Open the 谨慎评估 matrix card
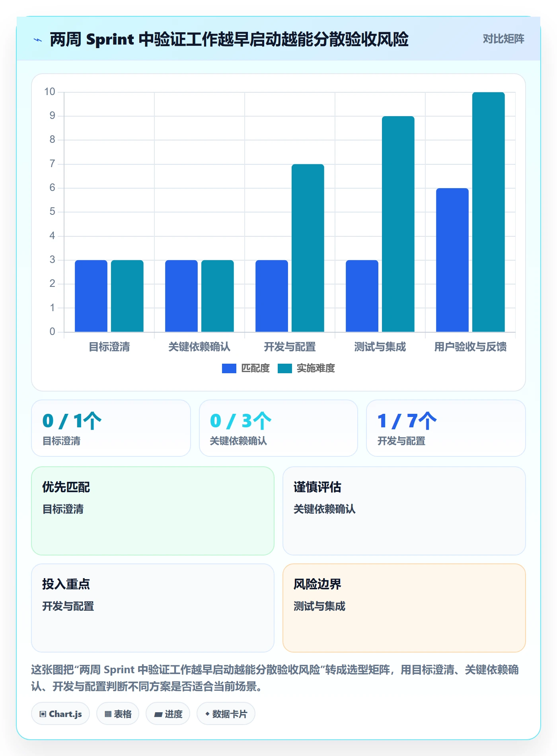 click(x=404, y=511)
